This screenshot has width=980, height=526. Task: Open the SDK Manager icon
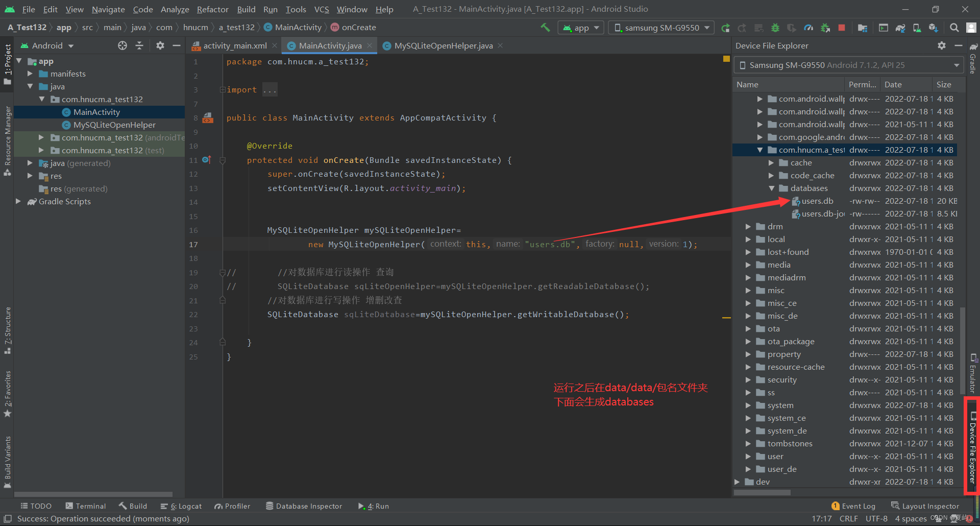[x=934, y=28]
